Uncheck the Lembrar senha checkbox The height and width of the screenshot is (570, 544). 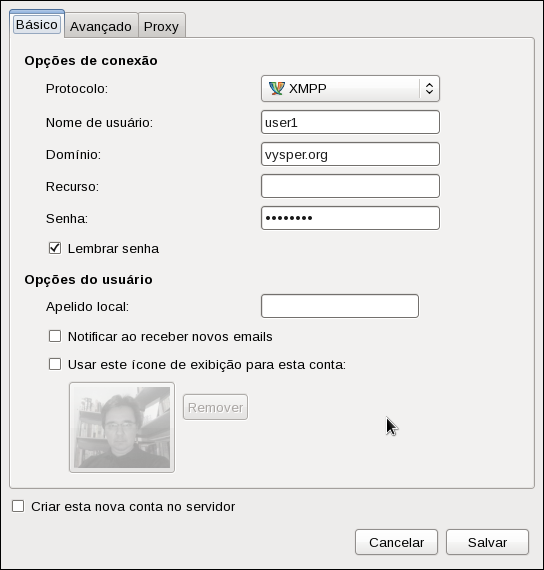[55, 248]
